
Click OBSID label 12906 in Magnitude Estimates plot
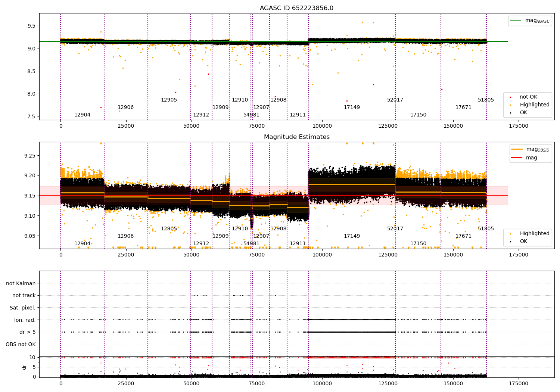pos(125,236)
